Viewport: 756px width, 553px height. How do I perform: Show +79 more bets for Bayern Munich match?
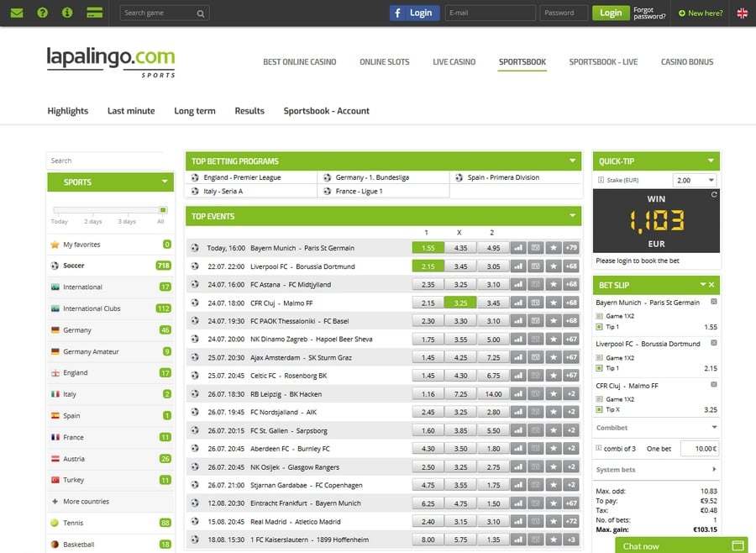click(571, 248)
